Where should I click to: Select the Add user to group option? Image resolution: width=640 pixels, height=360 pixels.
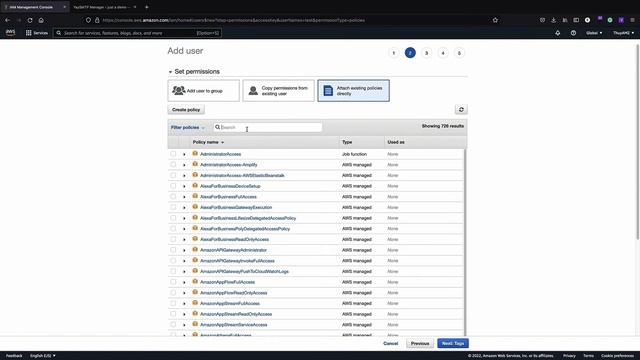(204, 91)
